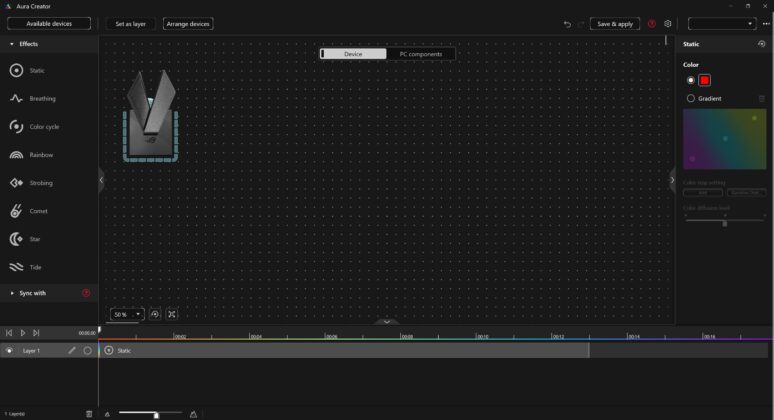The height and width of the screenshot is (420, 774).
Task: Switch to the PC components tab
Action: 421,54
